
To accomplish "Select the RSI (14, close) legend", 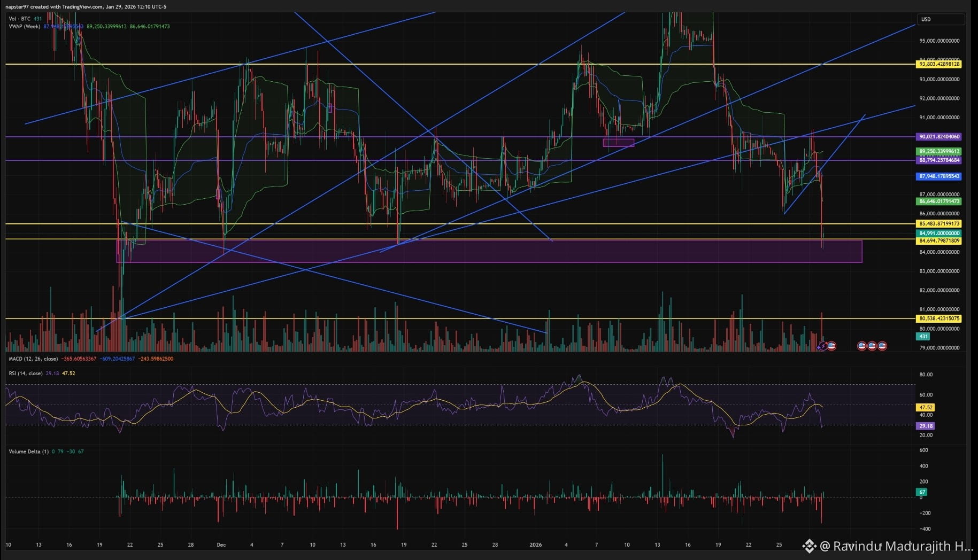I will (x=26, y=374).
